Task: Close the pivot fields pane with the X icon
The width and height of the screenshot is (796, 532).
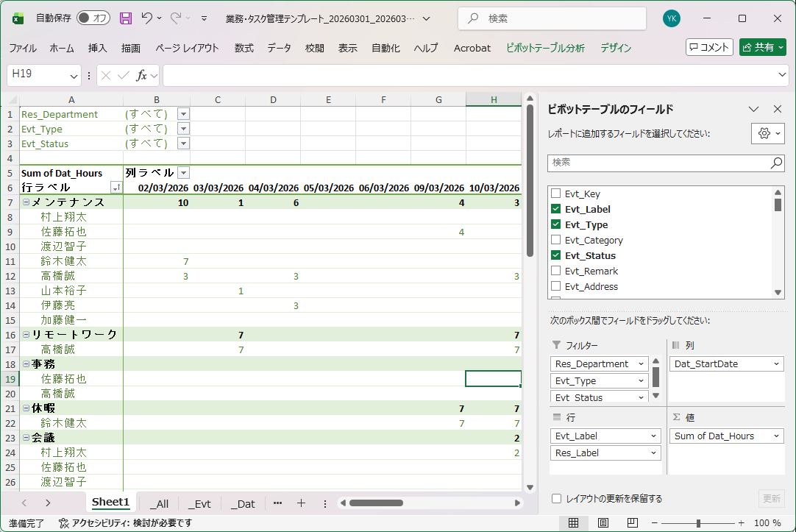Action: pos(778,109)
